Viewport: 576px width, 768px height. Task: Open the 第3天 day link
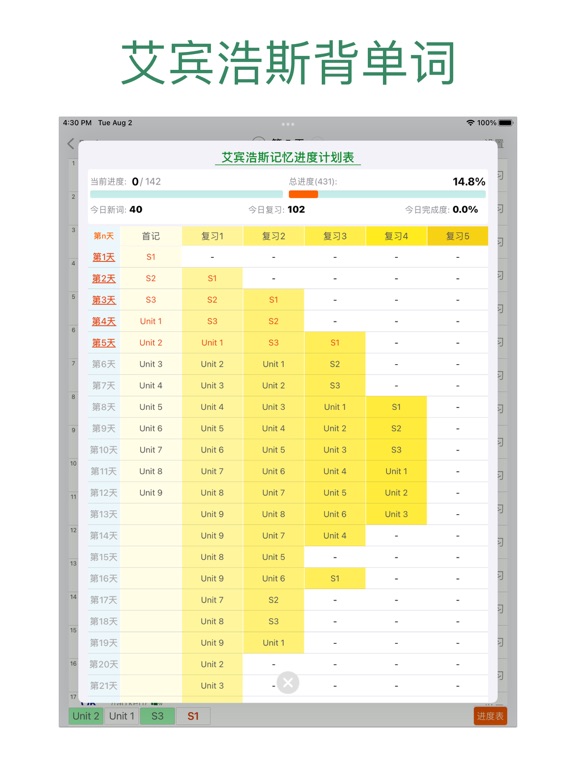point(104,300)
